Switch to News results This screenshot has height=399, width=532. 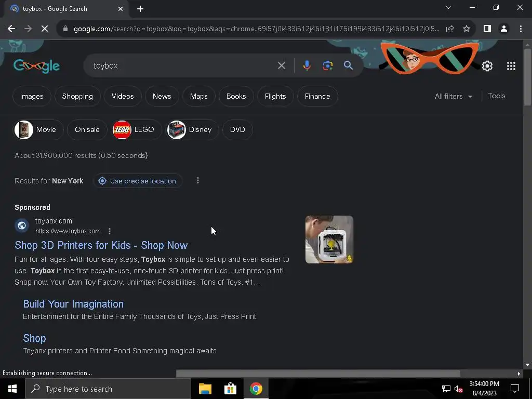point(162,96)
